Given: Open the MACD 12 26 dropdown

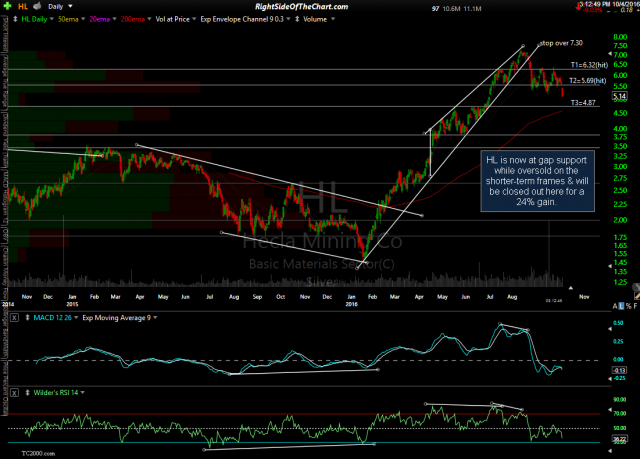Looking at the screenshot, I should point(76,317).
